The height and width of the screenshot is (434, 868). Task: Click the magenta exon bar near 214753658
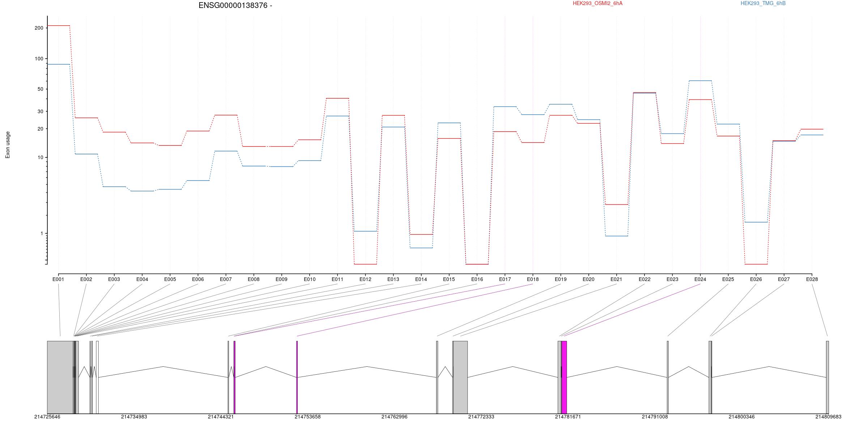click(297, 377)
